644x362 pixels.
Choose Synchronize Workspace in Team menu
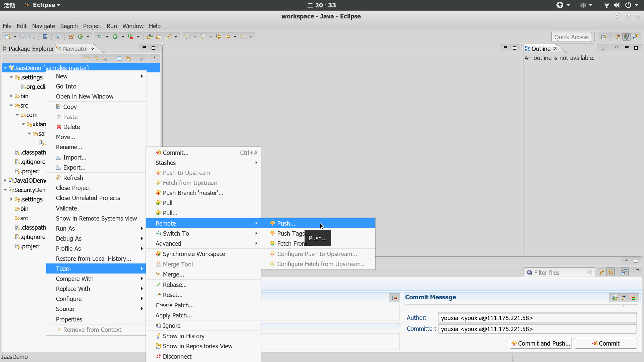coord(203,254)
